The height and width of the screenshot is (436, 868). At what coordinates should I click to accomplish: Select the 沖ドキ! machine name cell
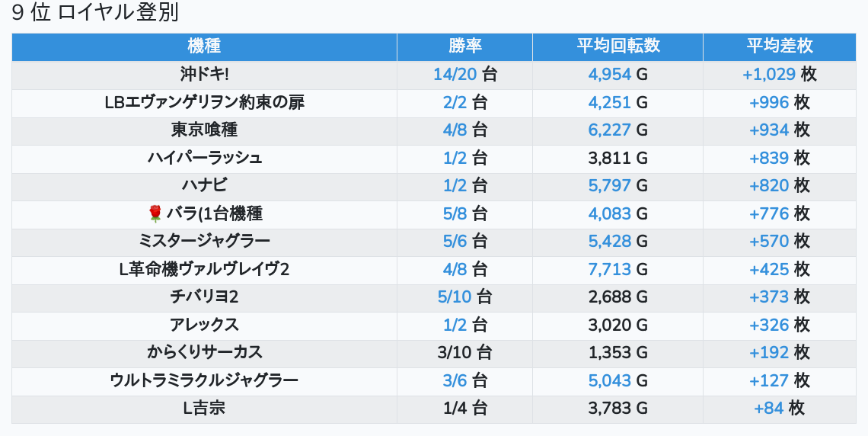(x=204, y=75)
